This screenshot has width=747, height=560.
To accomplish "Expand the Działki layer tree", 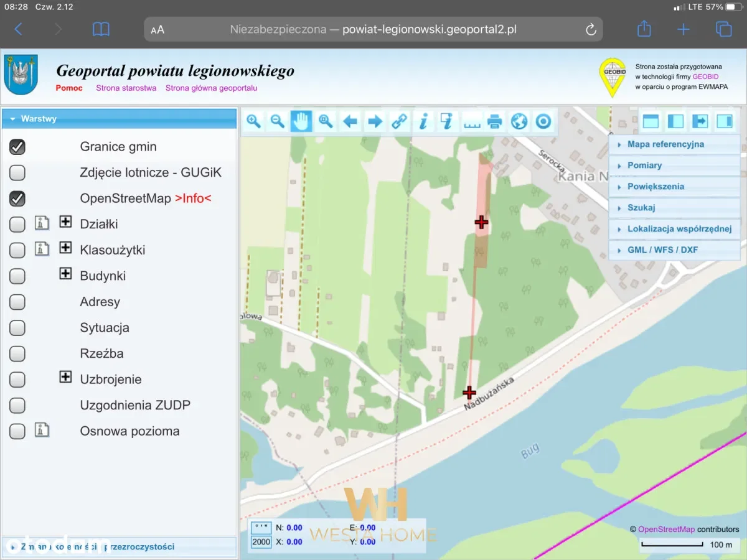I will (65, 222).
